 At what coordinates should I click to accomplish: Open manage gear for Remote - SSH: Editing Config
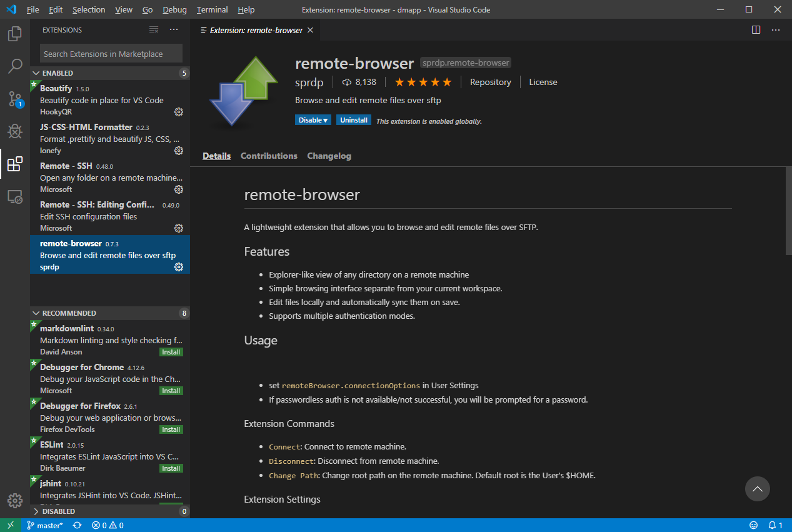179,228
